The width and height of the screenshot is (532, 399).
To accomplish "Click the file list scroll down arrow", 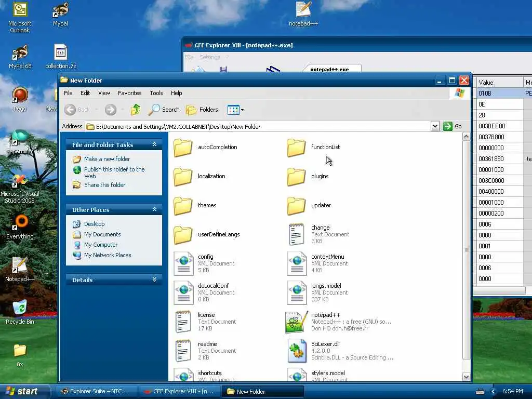I will pos(466,377).
